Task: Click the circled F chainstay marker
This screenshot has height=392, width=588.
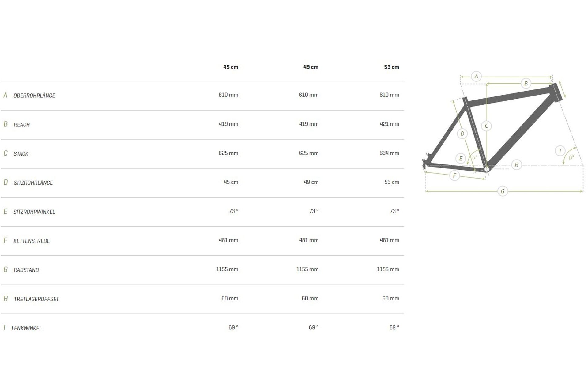Action: (454, 175)
